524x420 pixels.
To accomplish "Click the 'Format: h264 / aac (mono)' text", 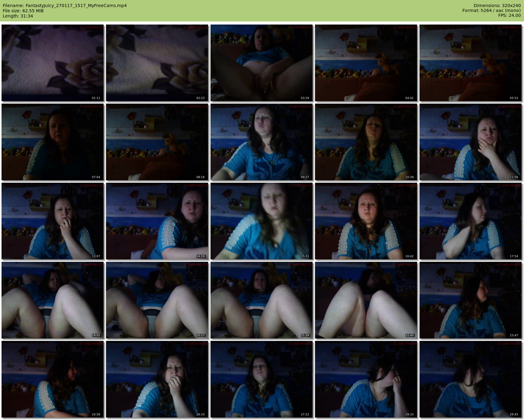I will [492, 10].
